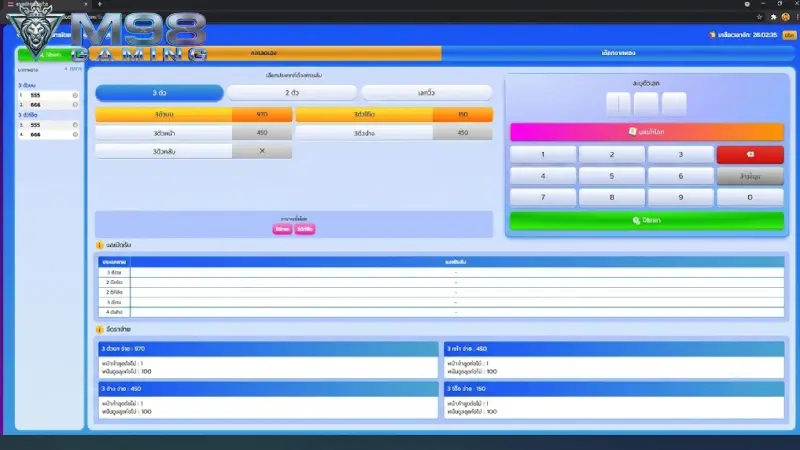Click the gray clear button on the keypad

click(x=749, y=176)
